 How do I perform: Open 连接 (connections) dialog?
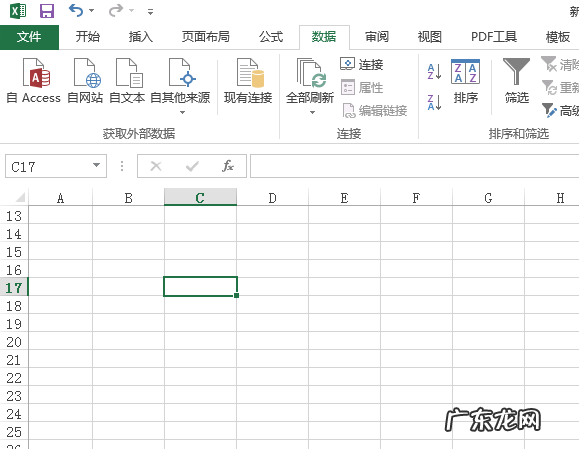click(x=362, y=65)
